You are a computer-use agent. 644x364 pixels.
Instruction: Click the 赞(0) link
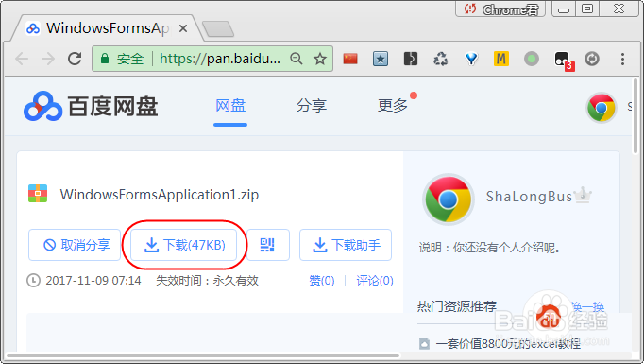[322, 281]
